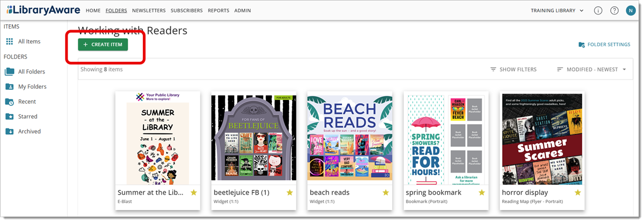Click the Folder Settings gear-folder icon

tap(582, 45)
